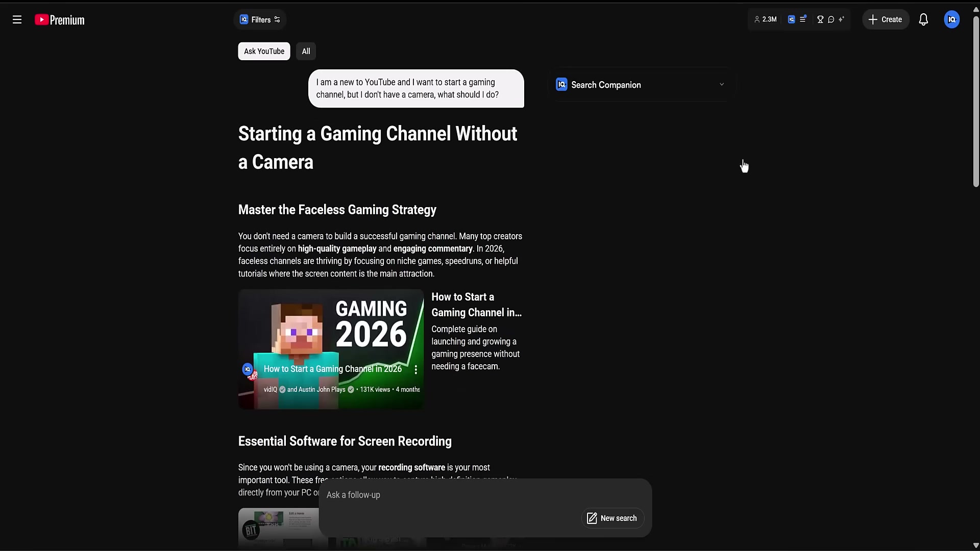Switch to the All tab

306,51
